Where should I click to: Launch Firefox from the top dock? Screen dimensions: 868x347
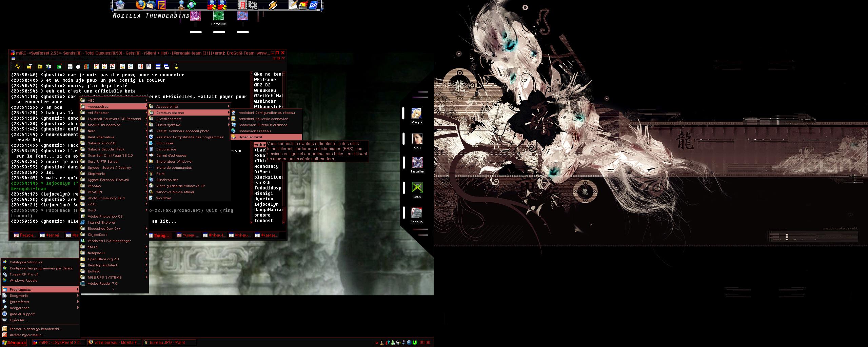coord(140,5)
